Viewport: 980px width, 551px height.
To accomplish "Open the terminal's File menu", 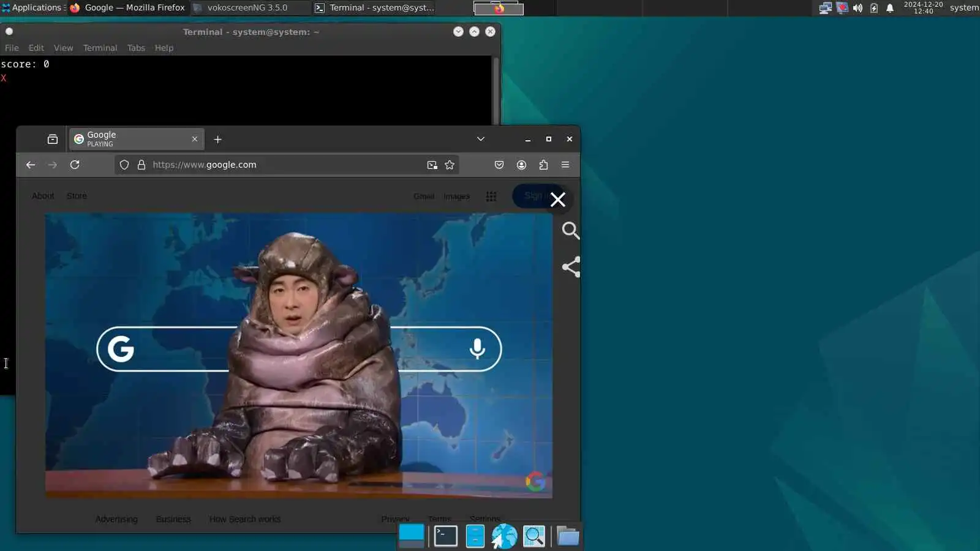I will click(x=12, y=48).
